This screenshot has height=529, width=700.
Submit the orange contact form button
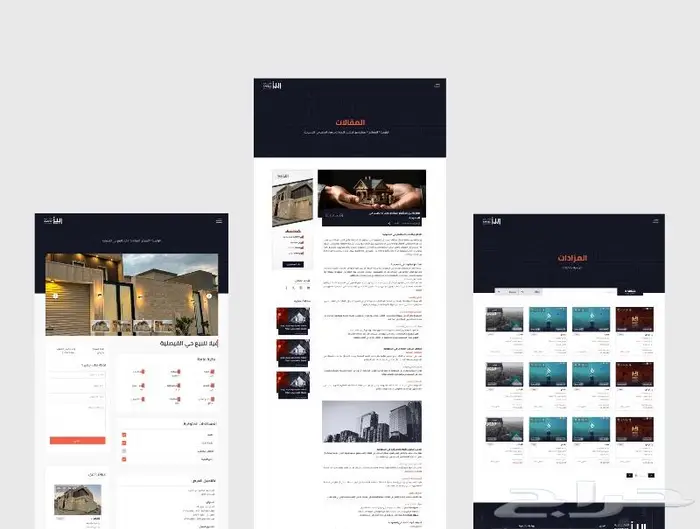[78, 441]
